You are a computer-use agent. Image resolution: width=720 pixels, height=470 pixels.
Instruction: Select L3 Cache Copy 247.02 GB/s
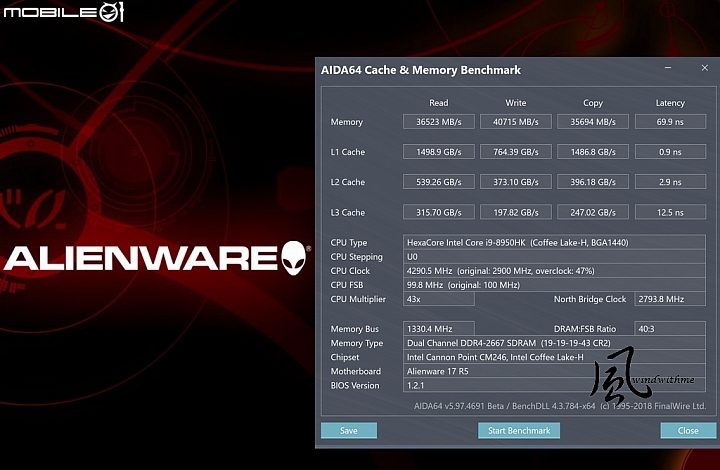593,212
